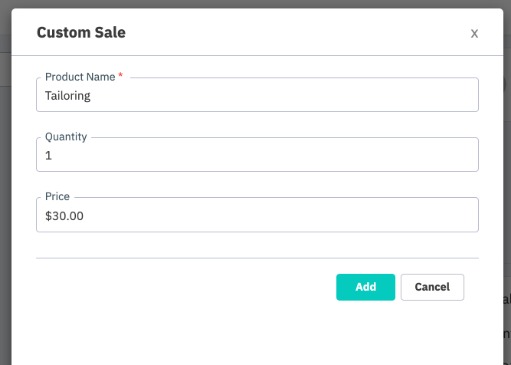This screenshot has height=365, width=511.
Task: Click the $30.00 price value
Action: point(64,216)
